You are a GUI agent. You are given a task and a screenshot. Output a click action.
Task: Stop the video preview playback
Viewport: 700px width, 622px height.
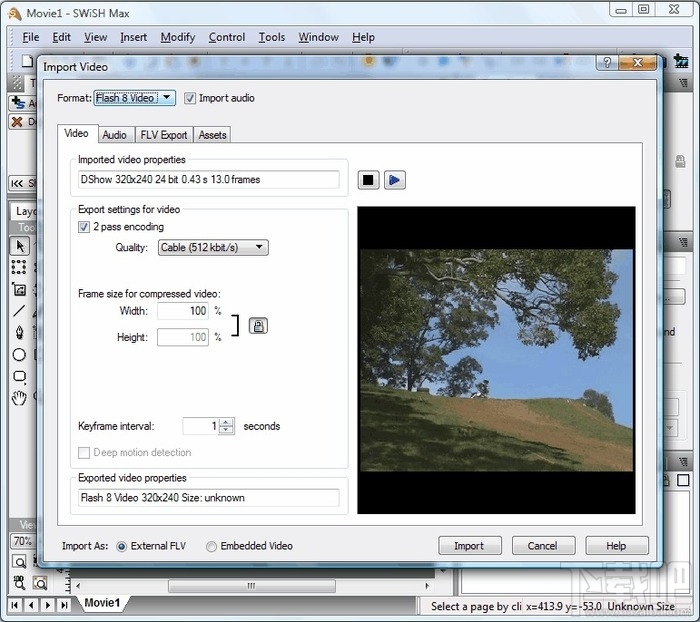point(369,180)
